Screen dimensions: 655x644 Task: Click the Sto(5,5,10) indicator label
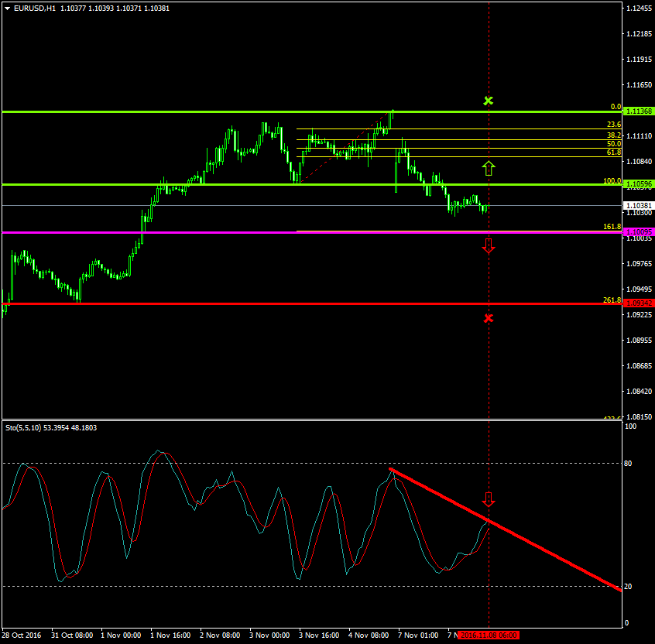click(x=25, y=427)
